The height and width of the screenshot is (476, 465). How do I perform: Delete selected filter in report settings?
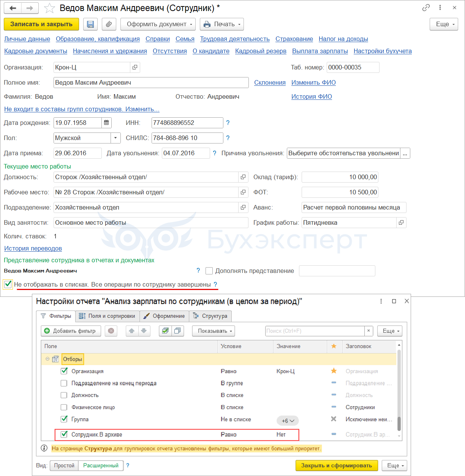(111, 331)
